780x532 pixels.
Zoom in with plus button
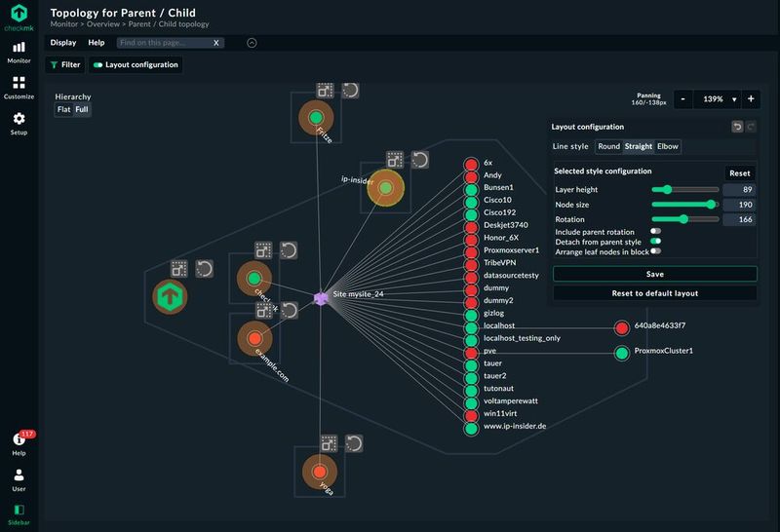coord(751,99)
